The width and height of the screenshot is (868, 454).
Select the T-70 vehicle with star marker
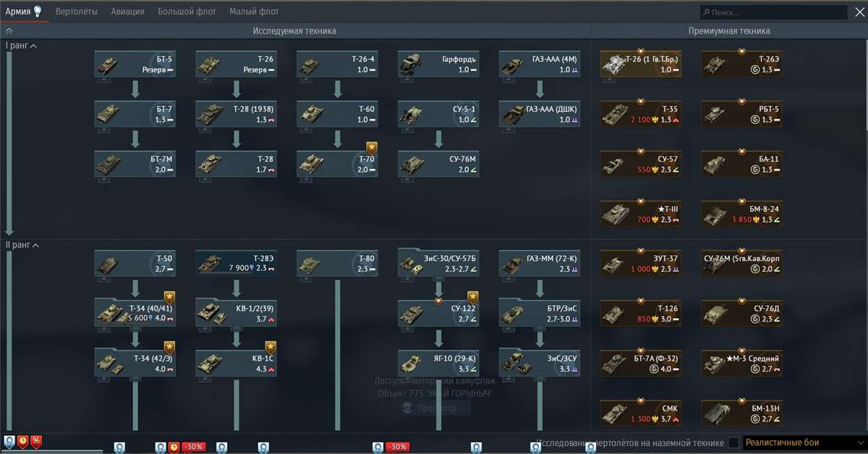[x=337, y=164]
